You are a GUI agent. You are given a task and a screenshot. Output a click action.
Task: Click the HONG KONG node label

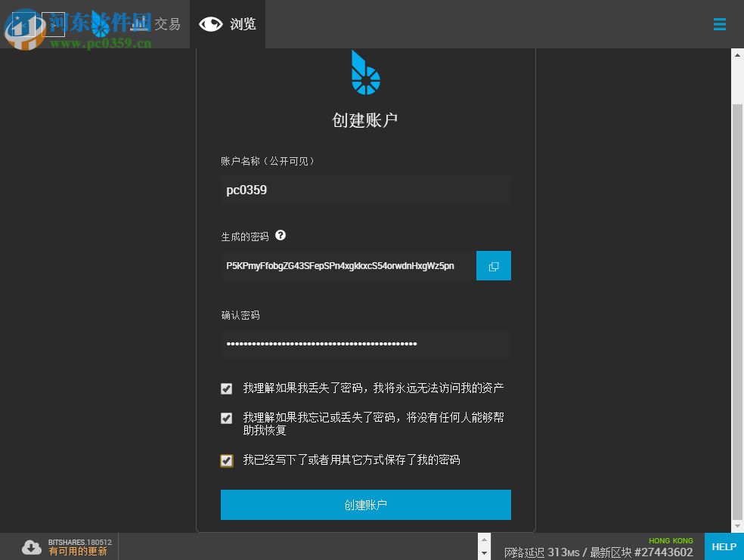coord(670,540)
